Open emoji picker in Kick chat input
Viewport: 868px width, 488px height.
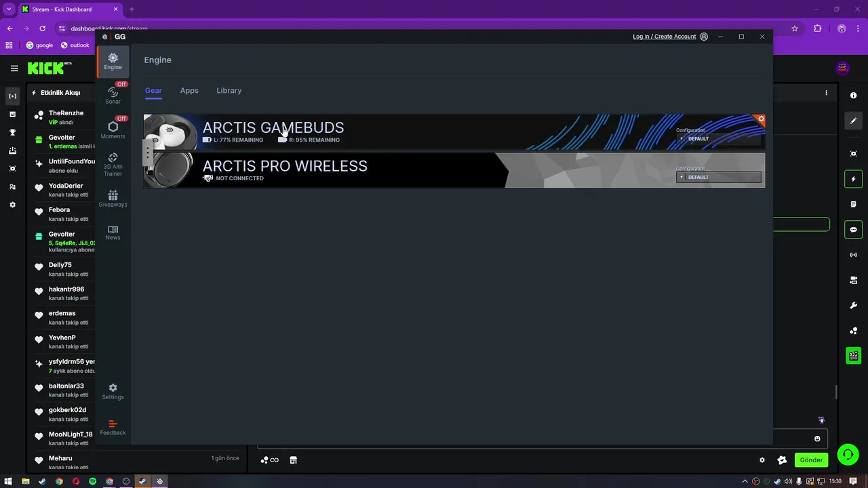pyautogui.click(x=817, y=439)
